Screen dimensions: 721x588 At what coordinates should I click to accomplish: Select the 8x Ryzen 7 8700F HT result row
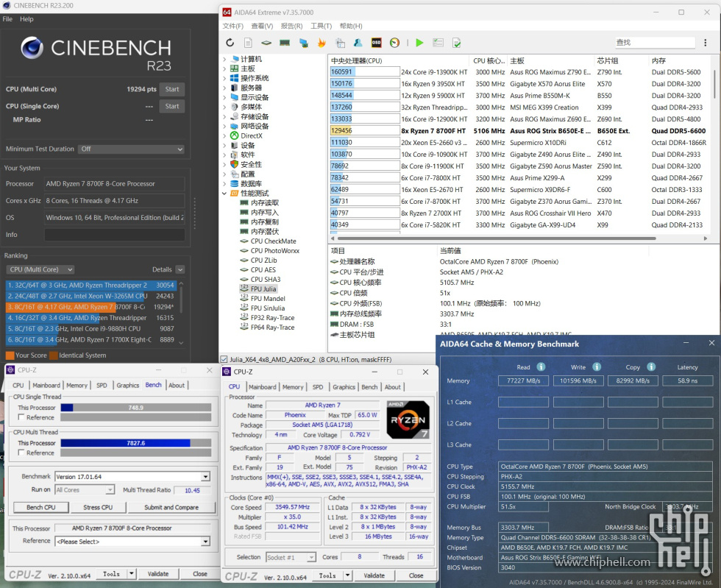pos(518,131)
